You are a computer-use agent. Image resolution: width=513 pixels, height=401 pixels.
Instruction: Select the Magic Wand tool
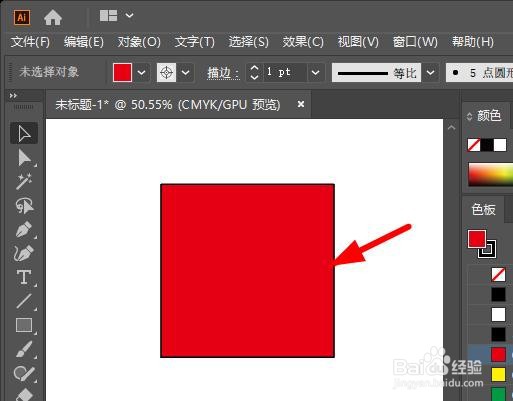coord(24,182)
